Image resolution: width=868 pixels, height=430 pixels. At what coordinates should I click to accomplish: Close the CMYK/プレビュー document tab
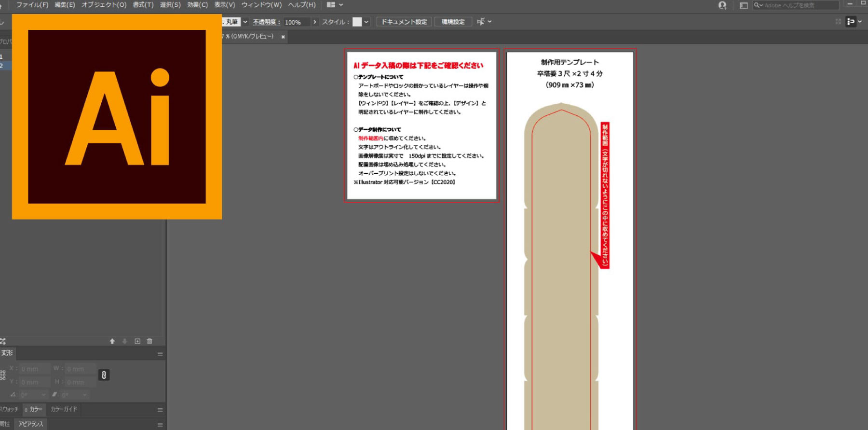tap(283, 37)
